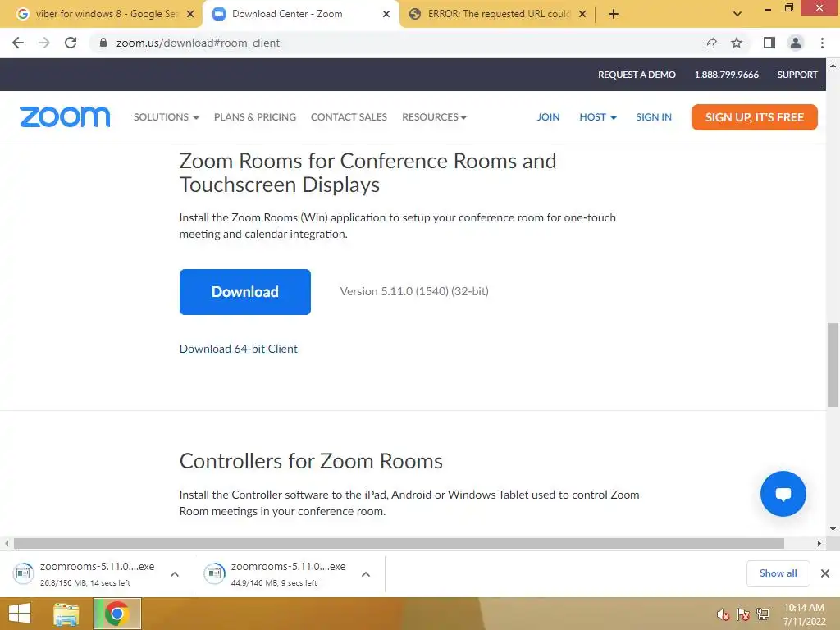840x630 pixels.
Task: Expand the HOST dropdown
Action: [x=598, y=116]
